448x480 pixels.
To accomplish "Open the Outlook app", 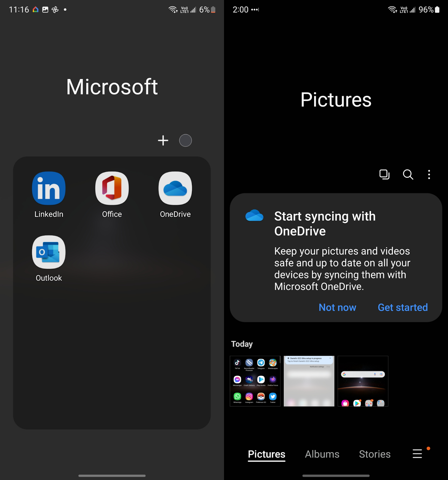I will pos(49,252).
